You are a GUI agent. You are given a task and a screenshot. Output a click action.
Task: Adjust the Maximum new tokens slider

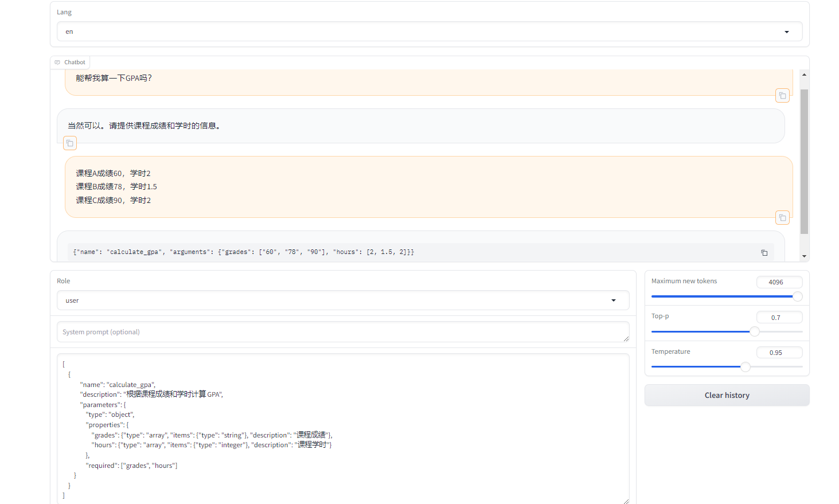727,296
